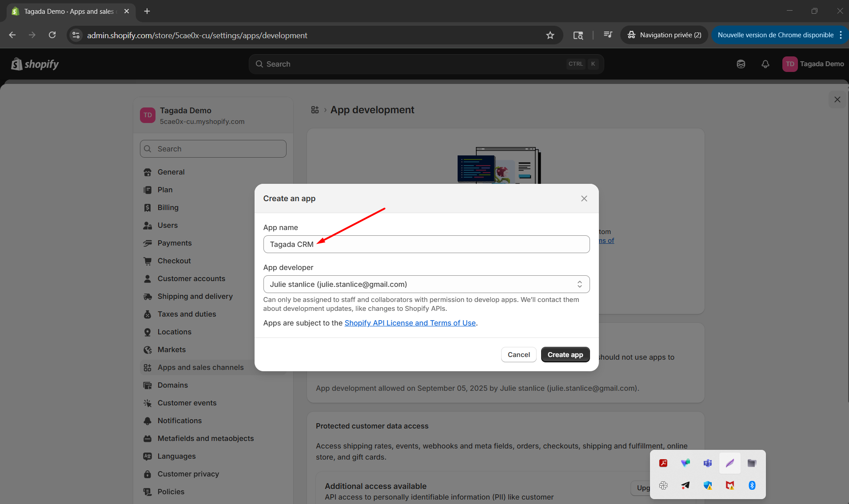Open the Google Lens search icon
This screenshot has width=849, height=504.
(578, 35)
